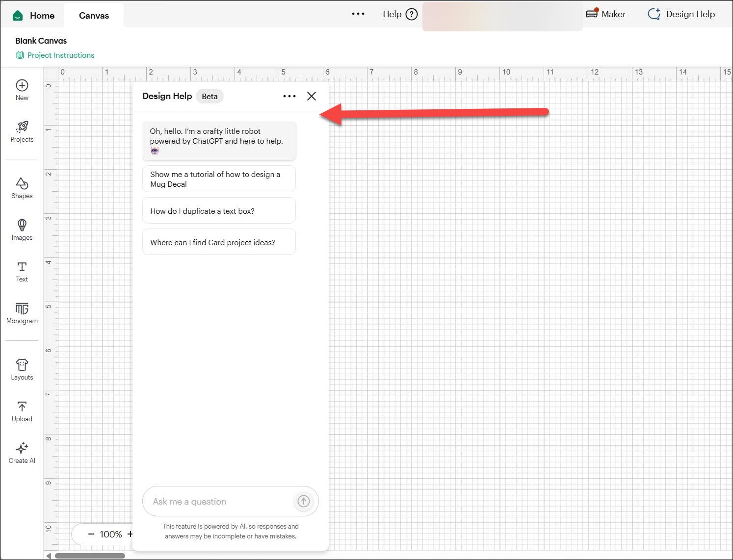The image size is (733, 560).
Task: Open the Images panel
Action: pos(22,225)
